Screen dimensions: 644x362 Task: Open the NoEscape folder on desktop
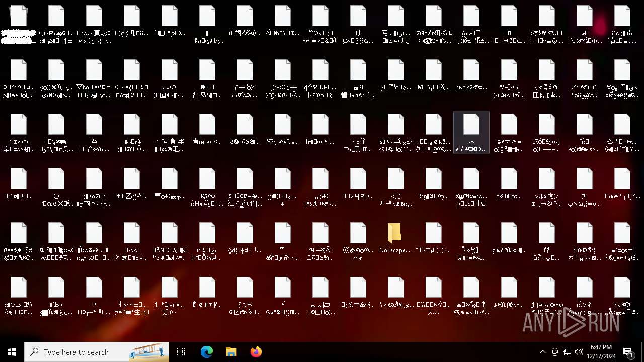tap(395, 238)
